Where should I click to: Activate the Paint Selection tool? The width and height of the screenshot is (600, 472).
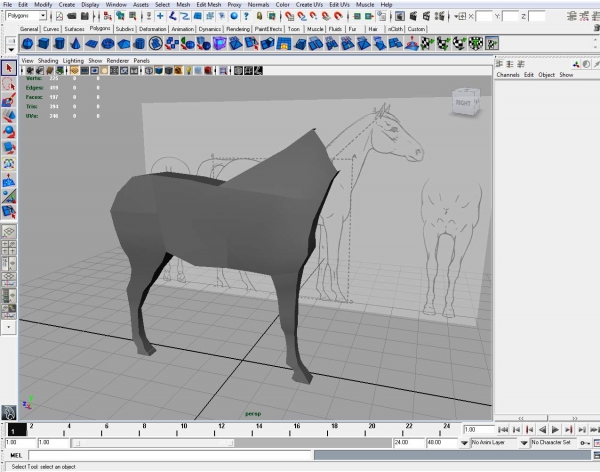9,100
